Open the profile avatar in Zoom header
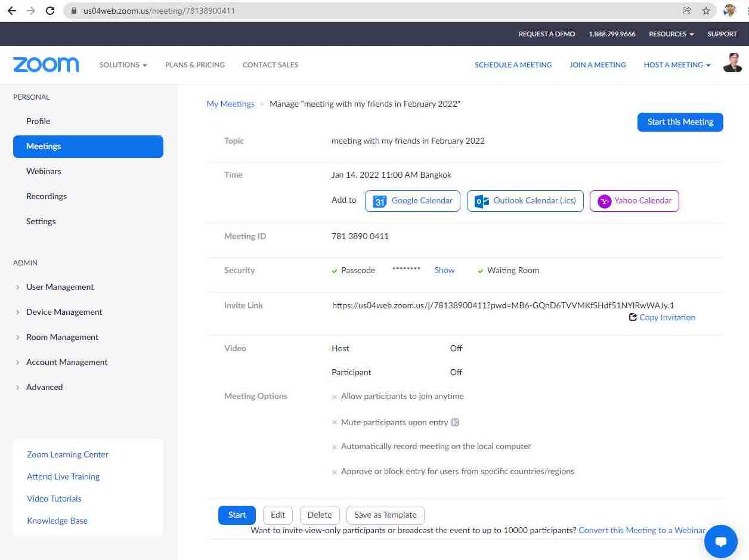This screenshot has width=749, height=560. click(732, 64)
